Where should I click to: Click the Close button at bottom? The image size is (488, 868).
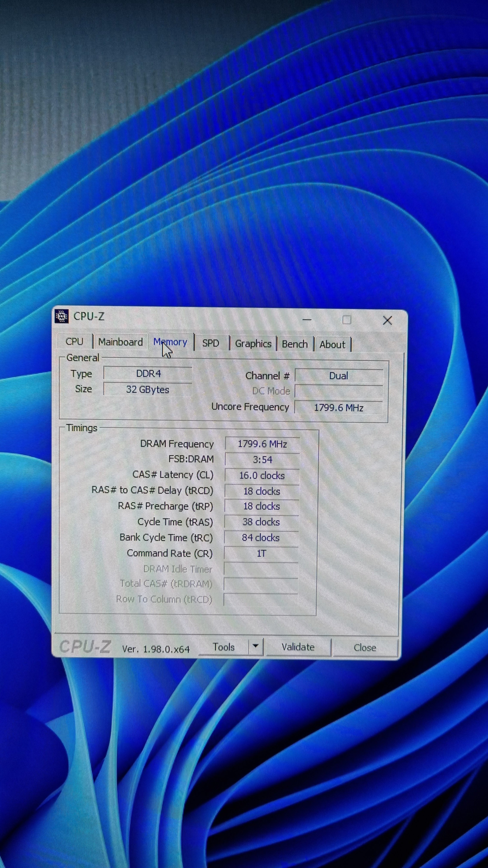365,648
